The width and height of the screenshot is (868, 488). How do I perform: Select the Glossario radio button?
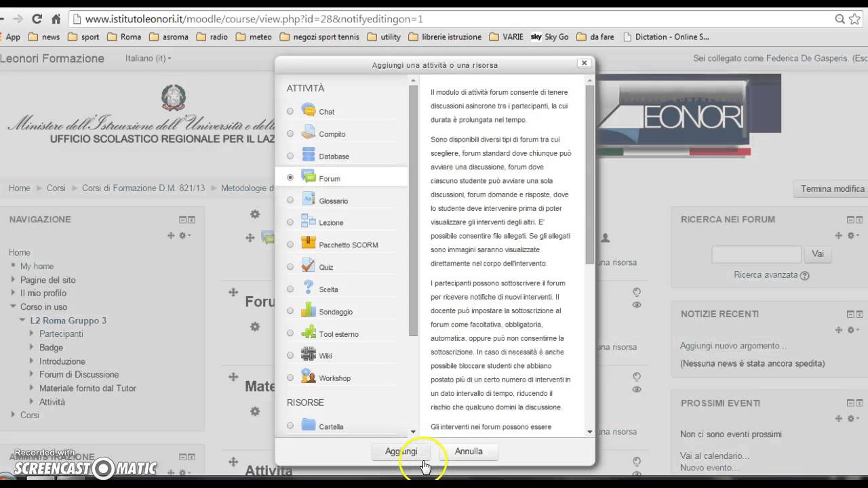point(290,200)
